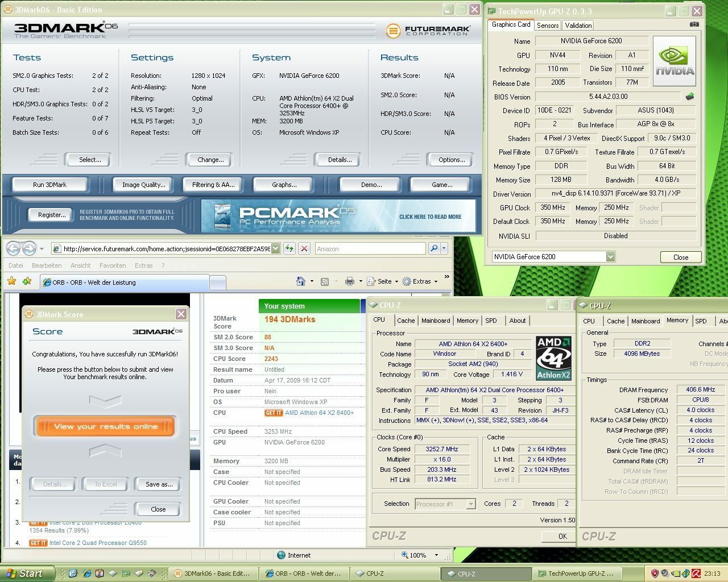Click the search magnifier next to Amazon box
Screen dimensions: 728x582
[433, 248]
